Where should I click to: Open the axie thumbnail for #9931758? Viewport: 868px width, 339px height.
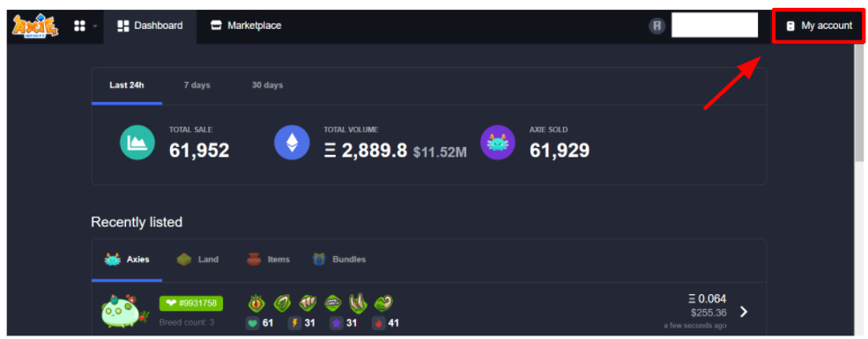(x=125, y=311)
